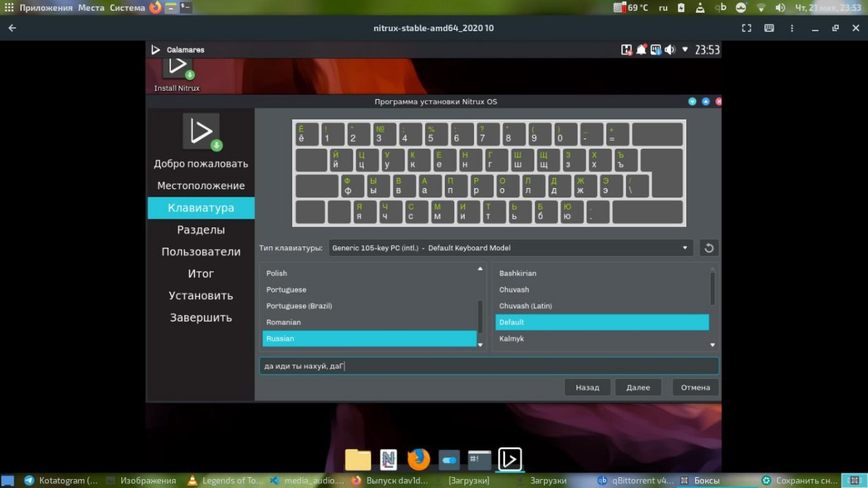Click the Отмена button
Viewport: 868px width, 488px height.
pos(696,388)
